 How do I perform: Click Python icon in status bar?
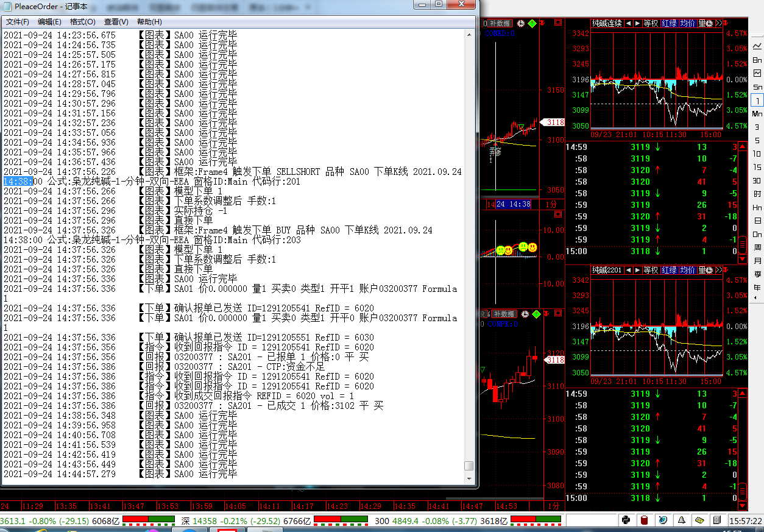tap(626, 520)
